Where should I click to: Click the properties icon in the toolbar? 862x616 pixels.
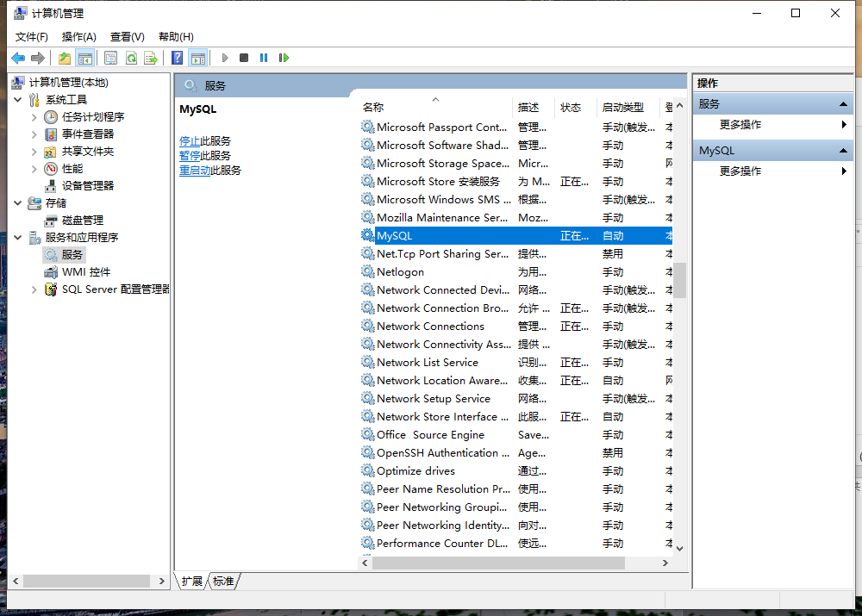pyautogui.click(x=112, y=58)
